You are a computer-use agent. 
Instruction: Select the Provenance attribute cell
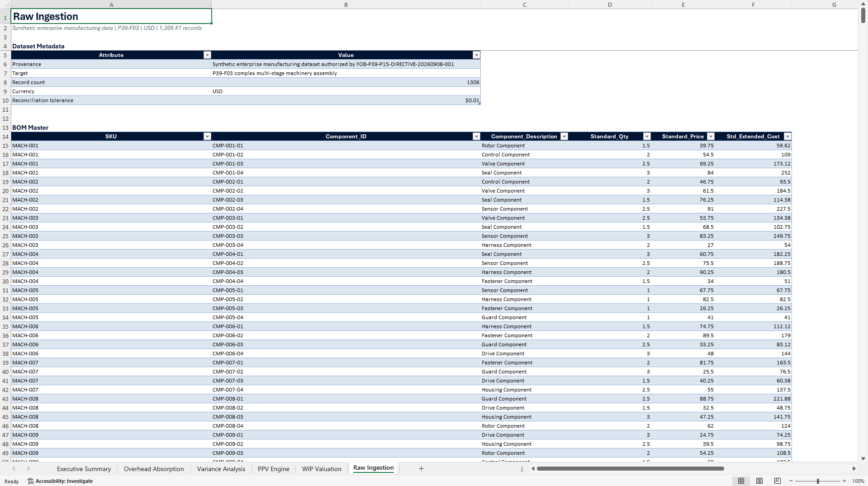click(111, 64)
